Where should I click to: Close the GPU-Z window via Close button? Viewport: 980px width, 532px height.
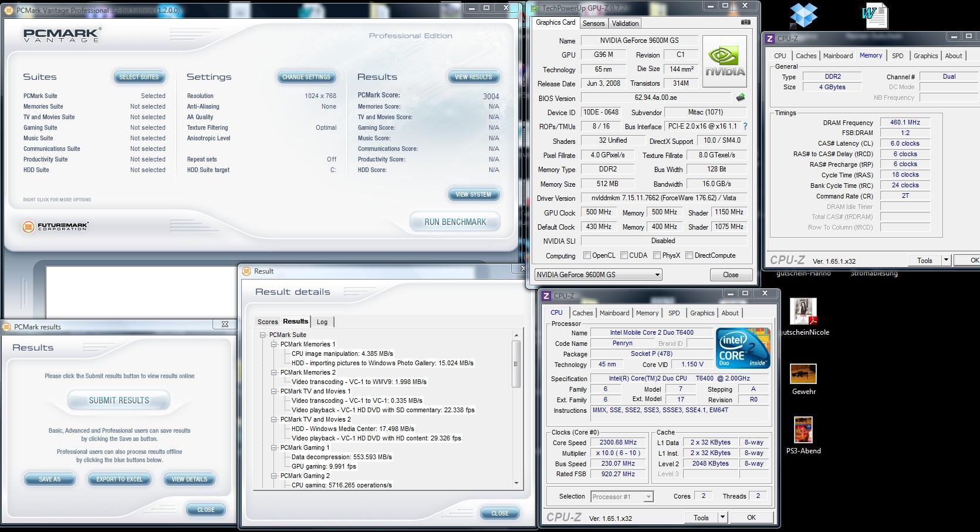[731, 274]
